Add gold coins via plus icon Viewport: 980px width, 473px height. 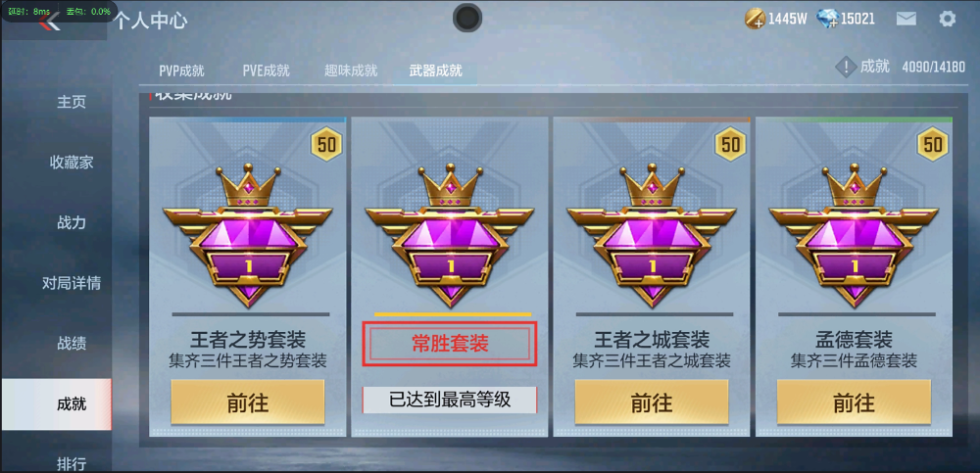click(755, 19)
